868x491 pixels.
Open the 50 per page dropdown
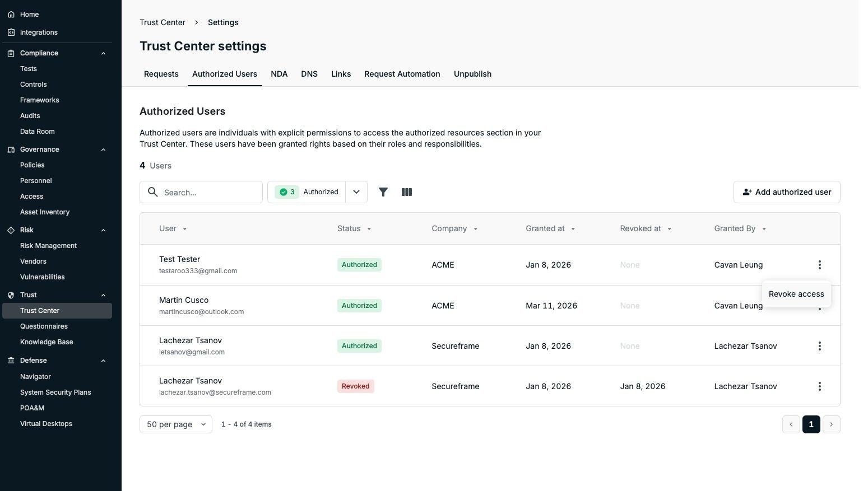pos(176,424)
